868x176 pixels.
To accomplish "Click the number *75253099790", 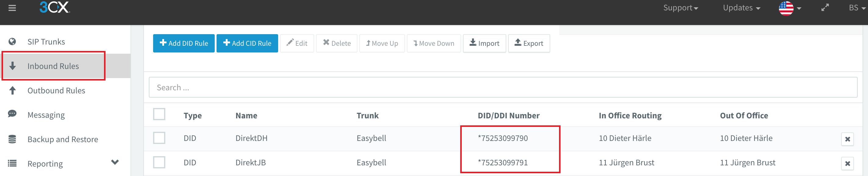I will 503,138.
